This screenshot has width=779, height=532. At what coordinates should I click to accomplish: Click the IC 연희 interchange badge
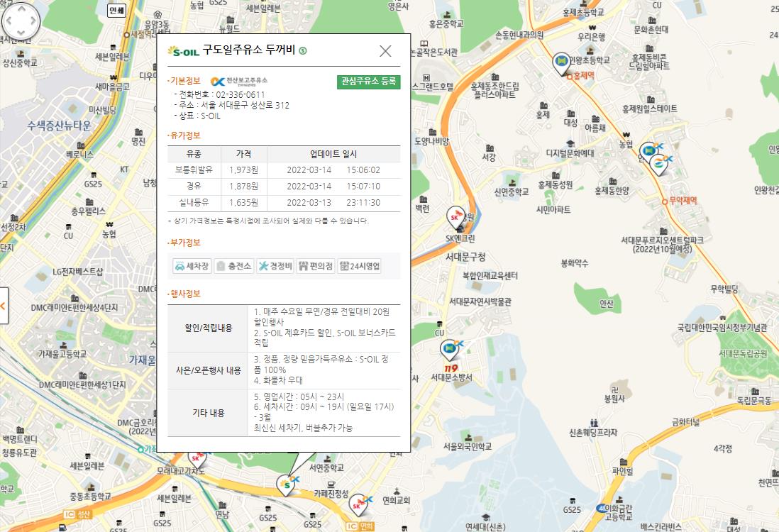point(359,526)
